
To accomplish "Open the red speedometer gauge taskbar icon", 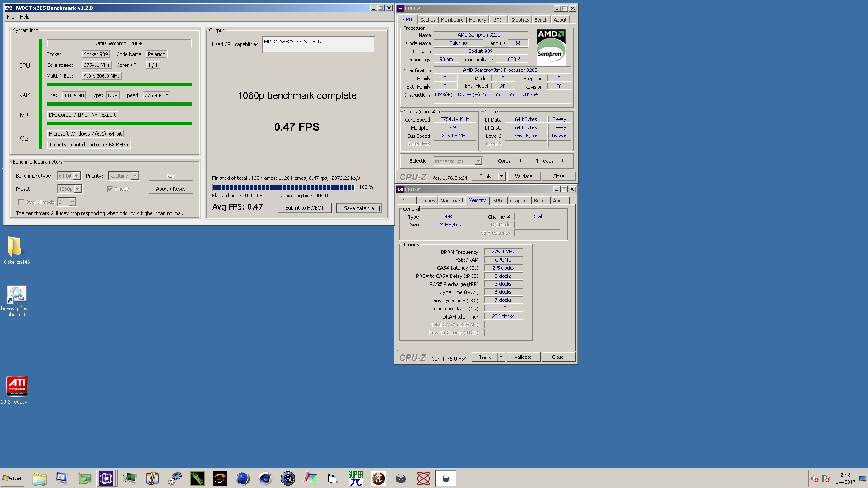I will [220, 479].
